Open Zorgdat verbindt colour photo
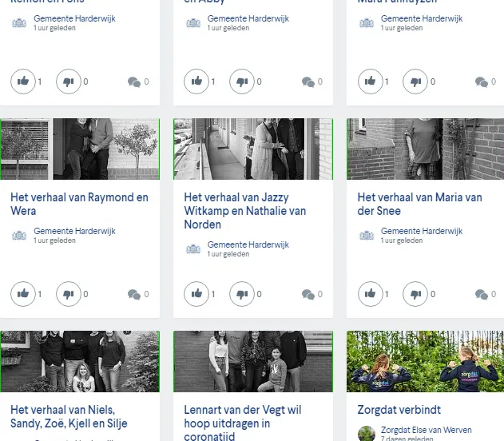This screenshot has width=504, height=441. click(x=425, y=361)
